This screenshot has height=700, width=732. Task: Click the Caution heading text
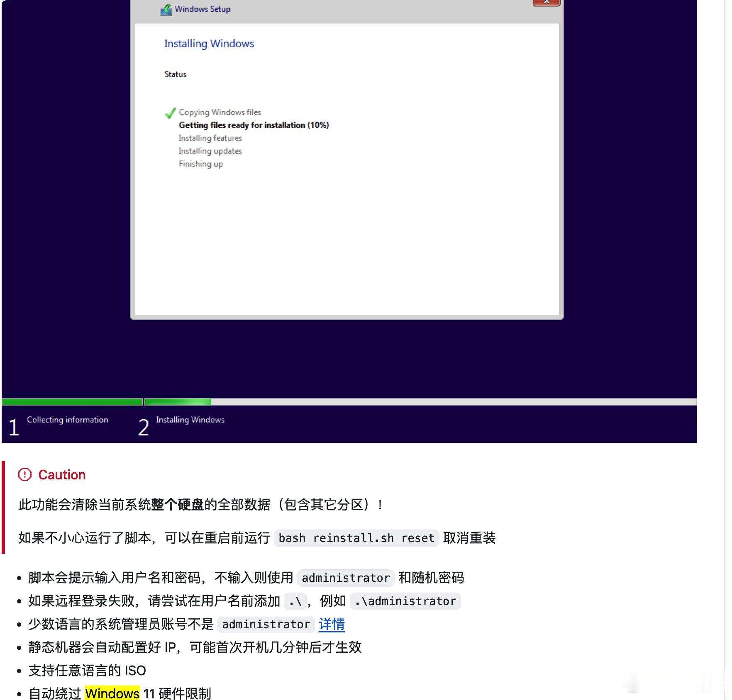(x=62, y=474)
